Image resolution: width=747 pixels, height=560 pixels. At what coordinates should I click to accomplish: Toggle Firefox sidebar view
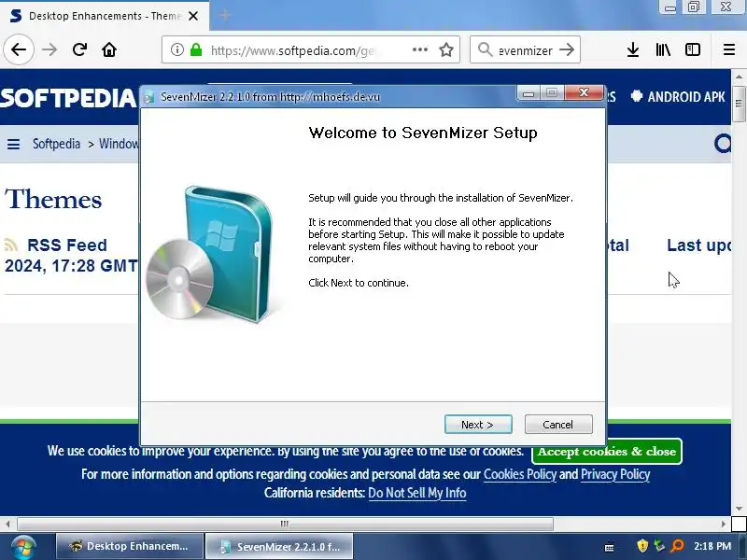(693, 49)
